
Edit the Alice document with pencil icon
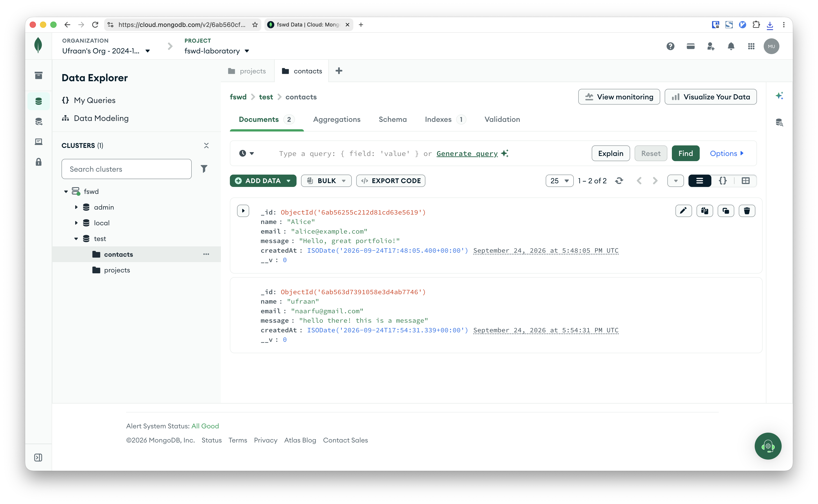tap(683, 211)
